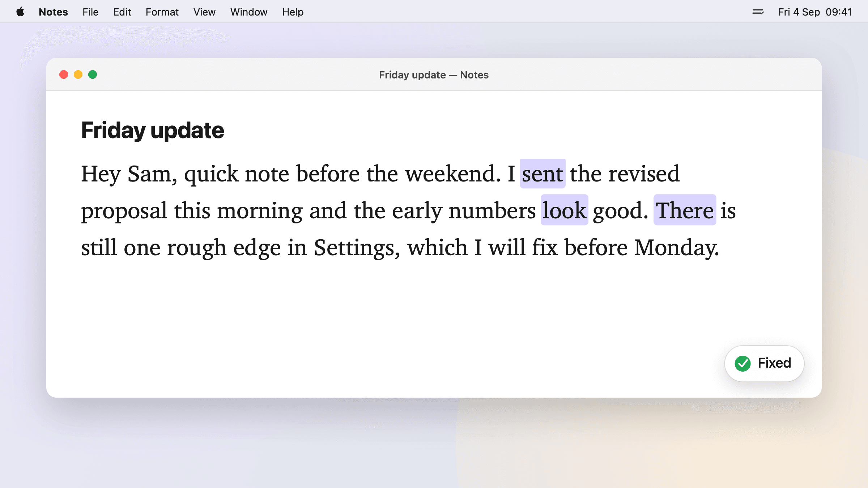This screenshot has width=868, height=488.
Task: Open Control Center from menu bar
Action: tap(758, 12)
